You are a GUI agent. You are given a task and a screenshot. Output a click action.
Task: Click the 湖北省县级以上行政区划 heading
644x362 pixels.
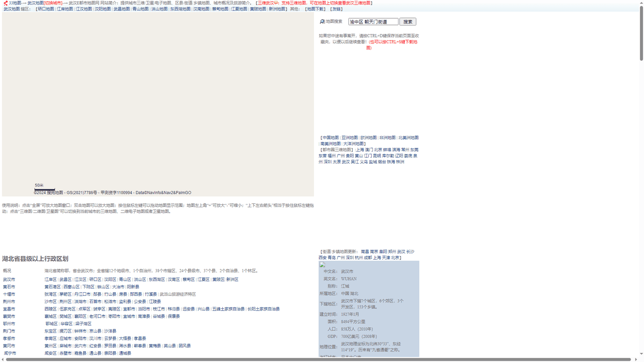click(35, 259)
